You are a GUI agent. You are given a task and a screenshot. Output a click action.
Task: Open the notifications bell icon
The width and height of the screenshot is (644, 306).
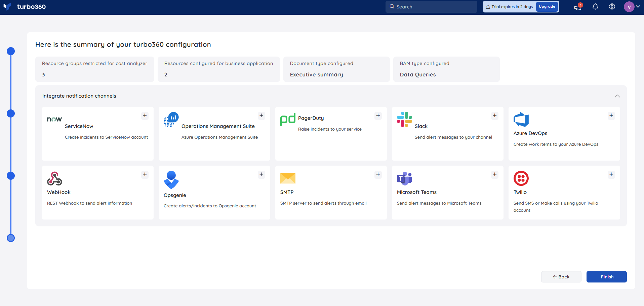click(595, 7)
